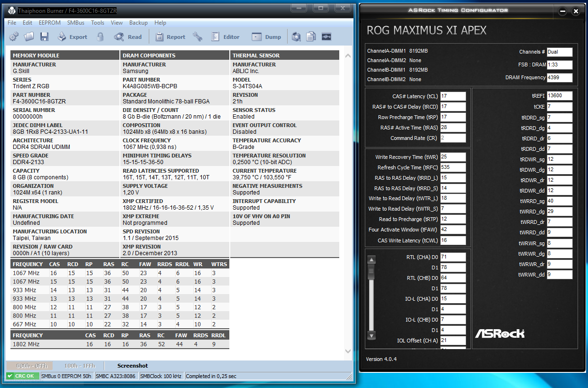The image size is (588, 388).
Task: Click the SMBClock 100 kHz status entry
Action: 161,376
